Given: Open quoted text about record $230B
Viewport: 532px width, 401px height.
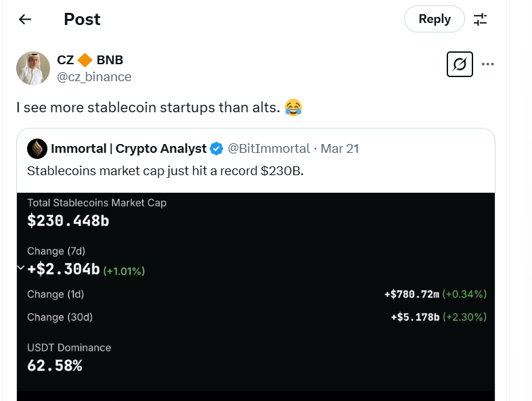Looking at the screenshot, I should [165, 170].
